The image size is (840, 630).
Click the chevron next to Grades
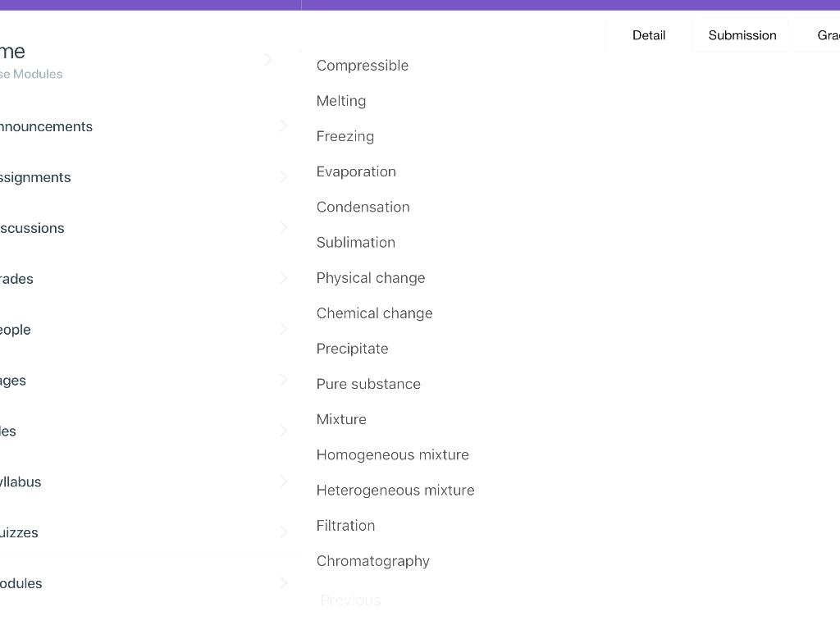(283, 279)
